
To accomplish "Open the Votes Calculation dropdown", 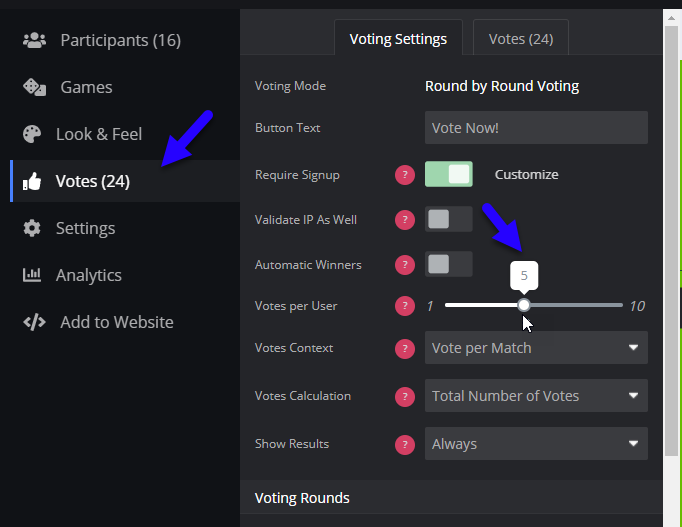I will tap(536, 396).
